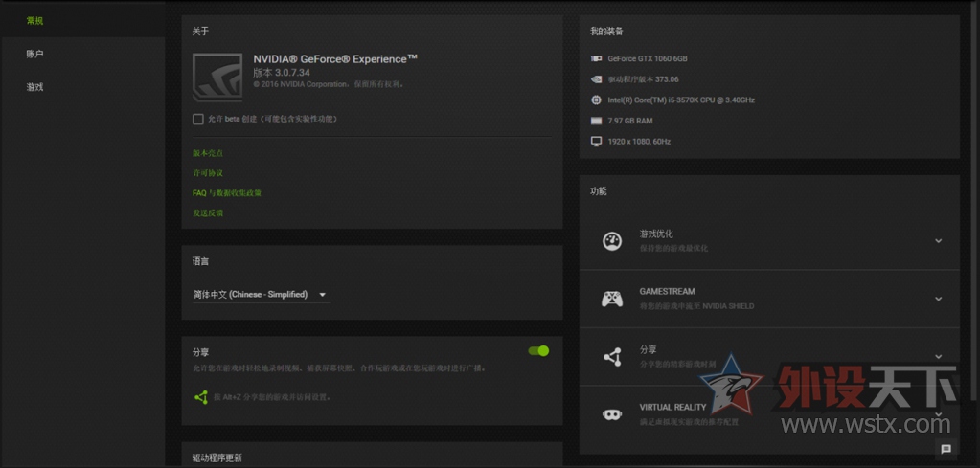Viewport: 980px width, 468px height.
Task: Expand the 分享 feature chevron in 功能
Action: pyautogui.click(x=938, y=356)
